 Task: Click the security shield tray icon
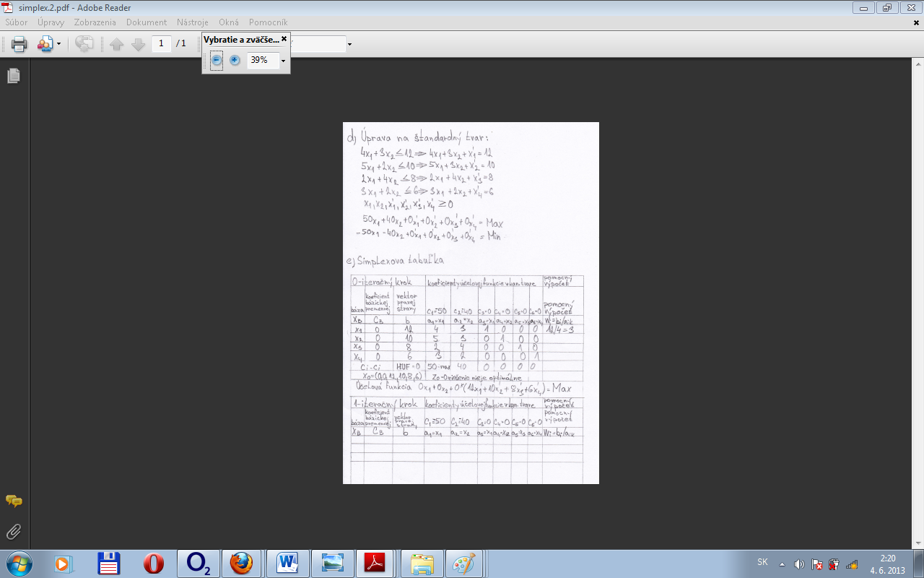tap(834, 564)
